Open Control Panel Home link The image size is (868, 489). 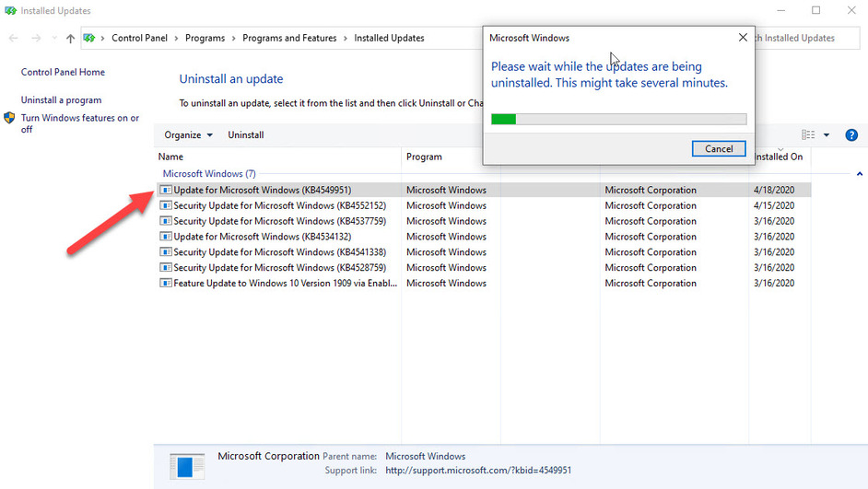pyautogui.click(x=63, y=72)
